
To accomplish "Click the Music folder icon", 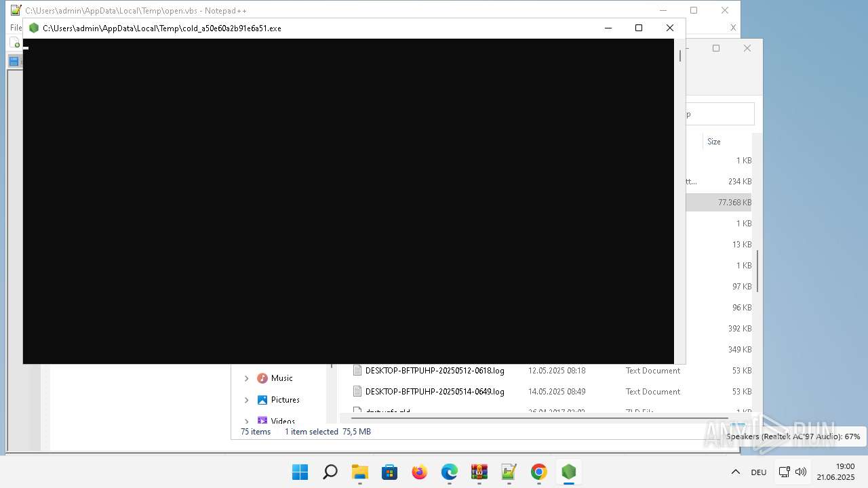I will (262, 378).
